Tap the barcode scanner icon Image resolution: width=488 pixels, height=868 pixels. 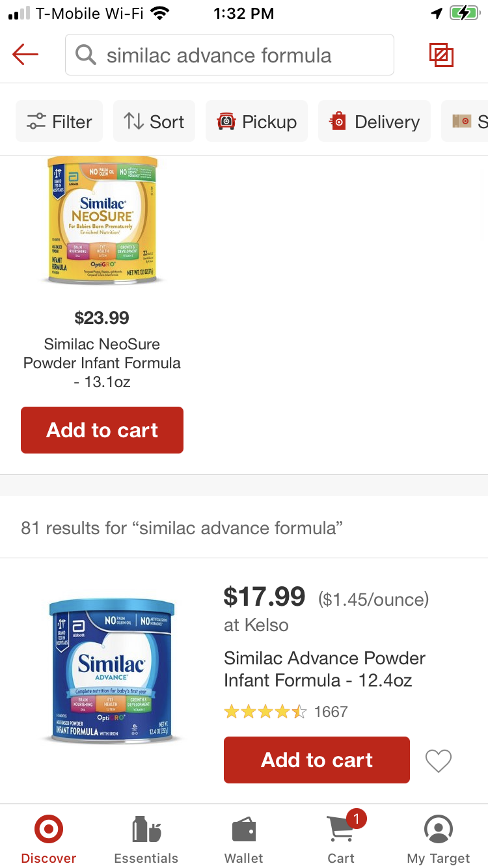(x=441, y=55)
